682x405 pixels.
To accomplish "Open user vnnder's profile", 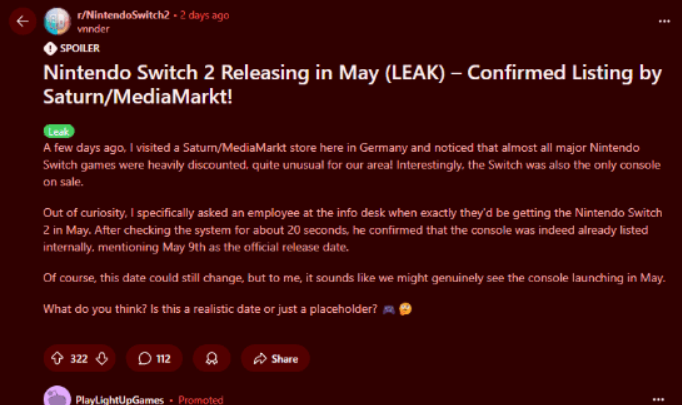I will pyautogui.click(x=93, y=29).
